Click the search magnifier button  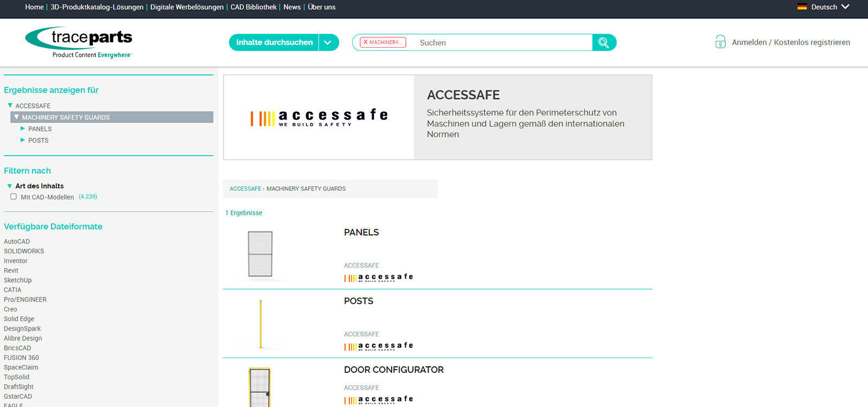pos(604,42)
